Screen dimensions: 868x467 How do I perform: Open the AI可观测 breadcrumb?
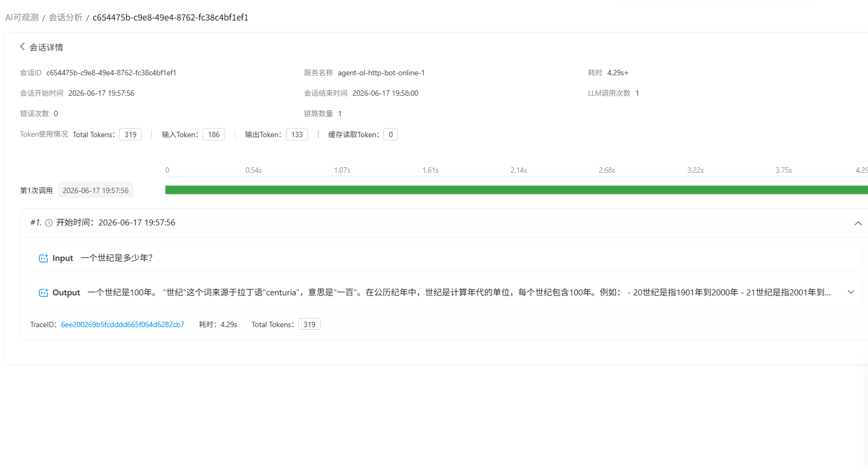pyautogui.click(x=22, y=17)
